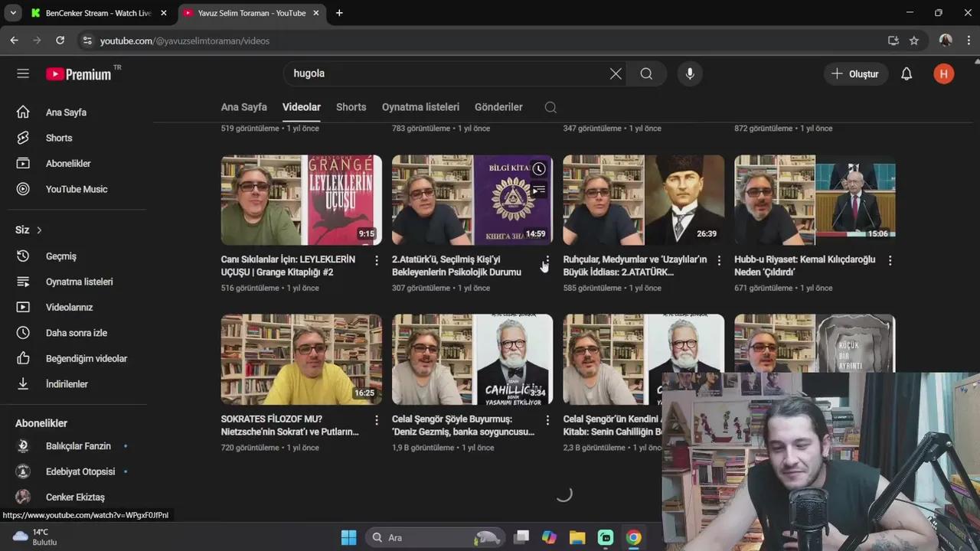Screen dimensions: 980x551
Task: Open options for 2.Atatürk'ü Seçilmiş Kişi video
Action: click(x=547, y=260)
